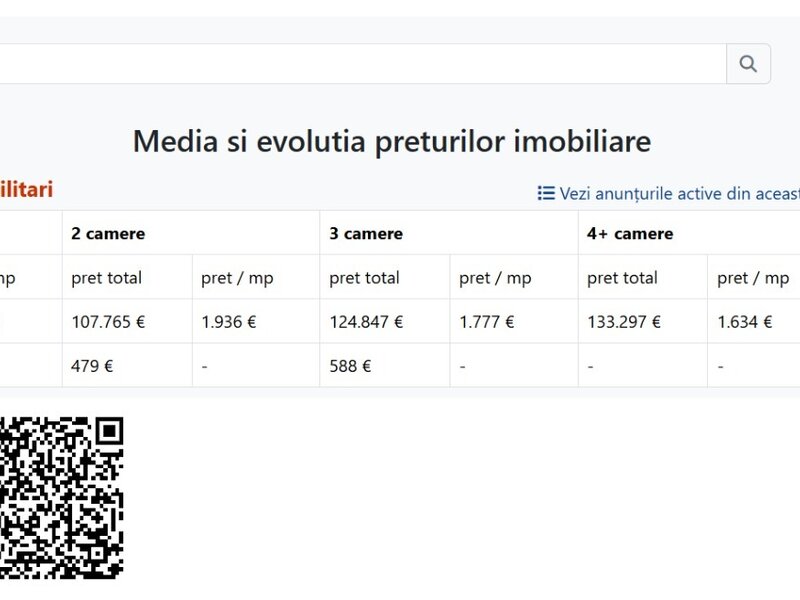Focus the search text field
Screen dimensions: 800x600
pos(363,64)
